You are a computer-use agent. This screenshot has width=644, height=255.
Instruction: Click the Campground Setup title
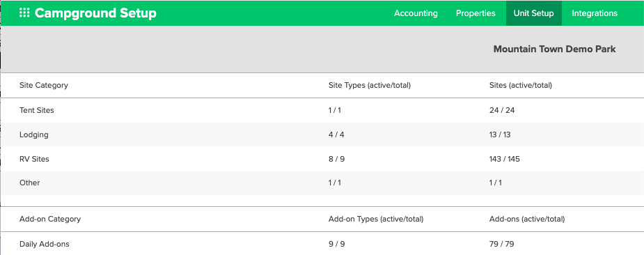(95, 13)
